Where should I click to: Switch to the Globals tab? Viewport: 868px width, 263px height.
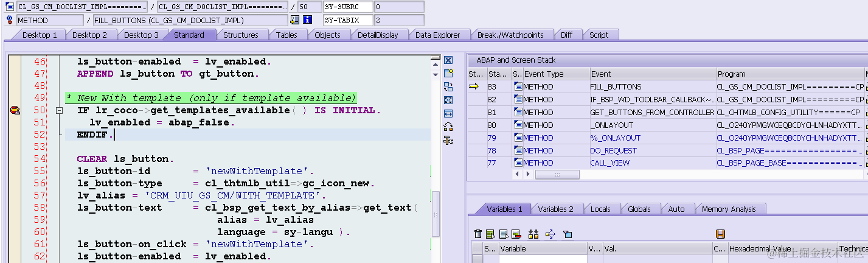[x=639, y=209]
